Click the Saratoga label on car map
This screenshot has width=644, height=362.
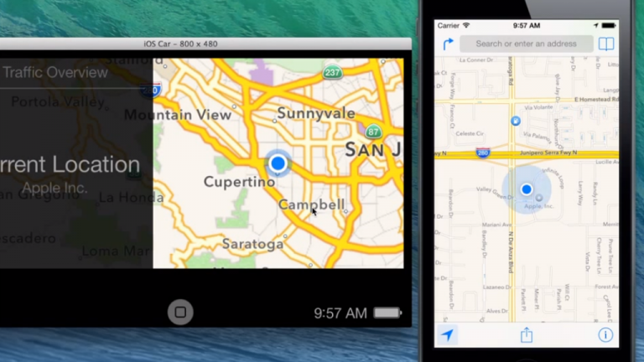coord(252,244)
